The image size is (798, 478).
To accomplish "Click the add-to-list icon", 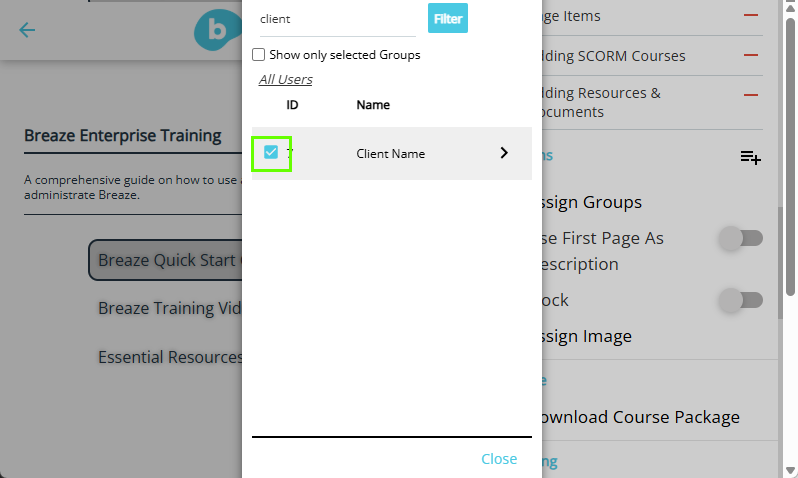I will point(751,157).
